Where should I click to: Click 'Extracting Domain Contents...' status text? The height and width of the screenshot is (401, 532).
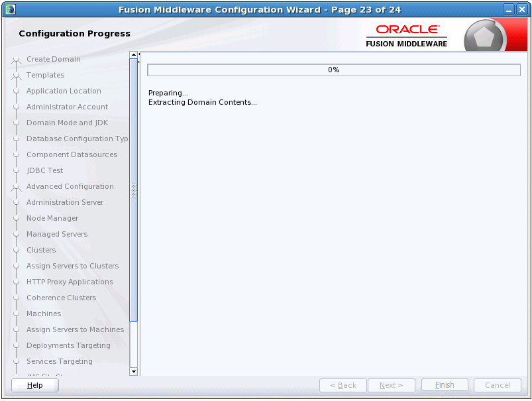point(203,102)
